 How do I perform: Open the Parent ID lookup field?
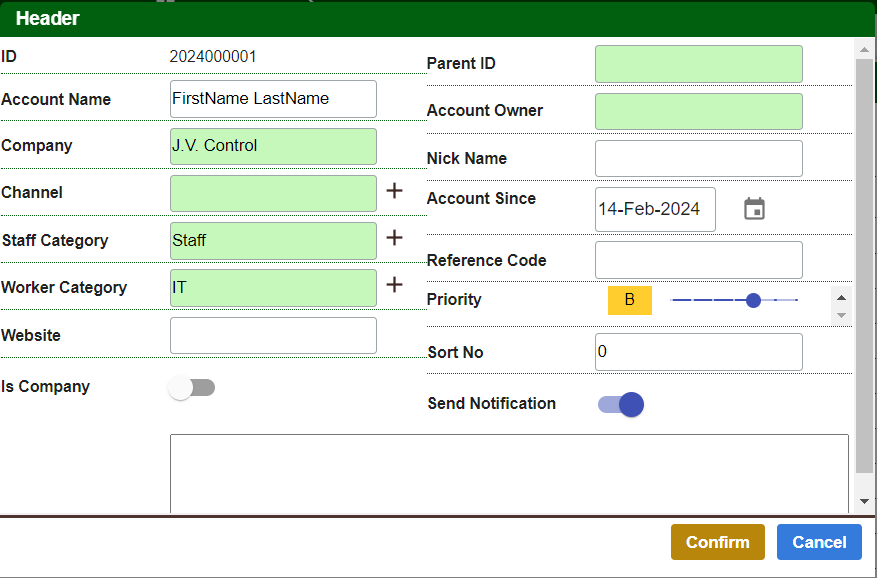tap(698, 64)
